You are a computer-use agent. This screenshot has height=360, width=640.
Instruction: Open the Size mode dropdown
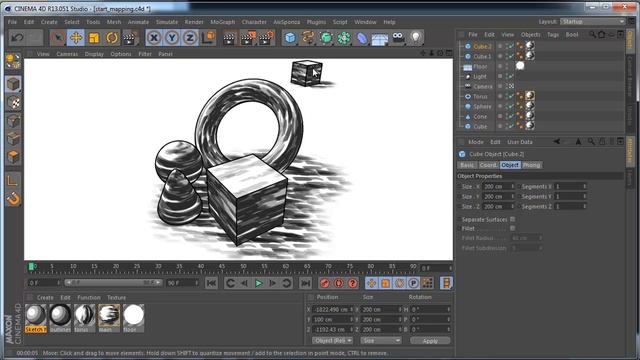pyautogui.click(x=380, y=340)
